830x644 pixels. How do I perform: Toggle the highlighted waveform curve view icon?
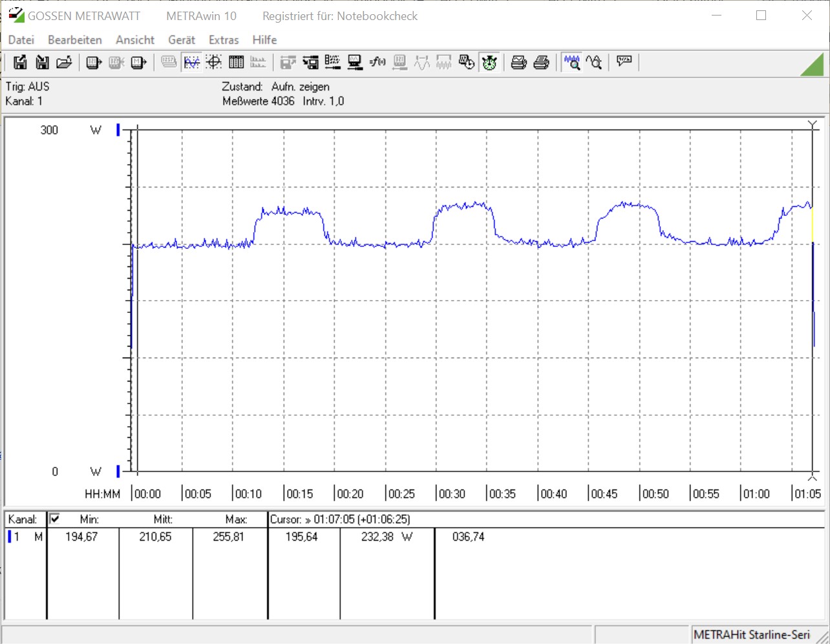[192, 62]
